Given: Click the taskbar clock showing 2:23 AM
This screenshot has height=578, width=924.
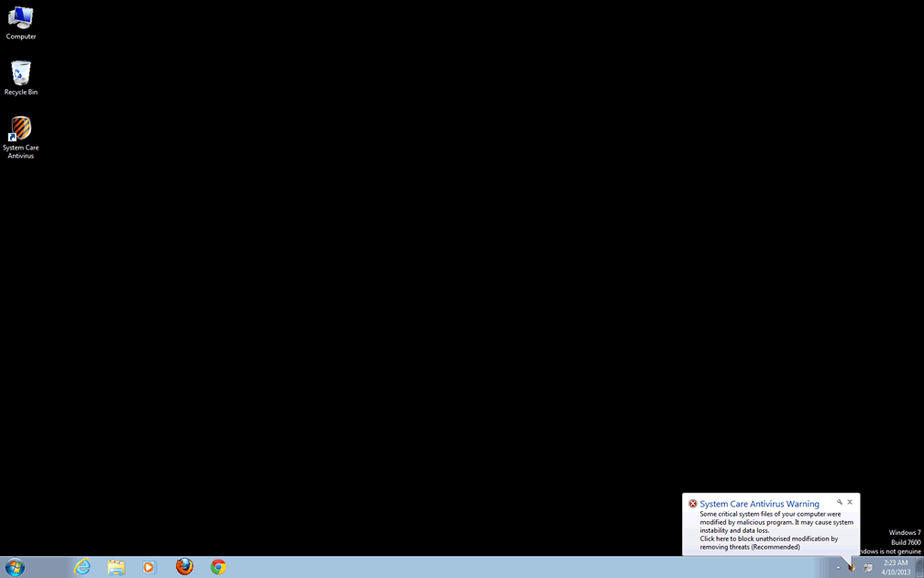Looking at the screenshot, I should point(896,567).
